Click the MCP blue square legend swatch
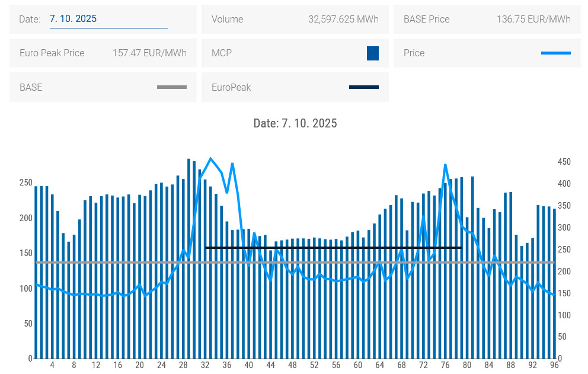This screenshot has width=588, height=374. point(372,53)
